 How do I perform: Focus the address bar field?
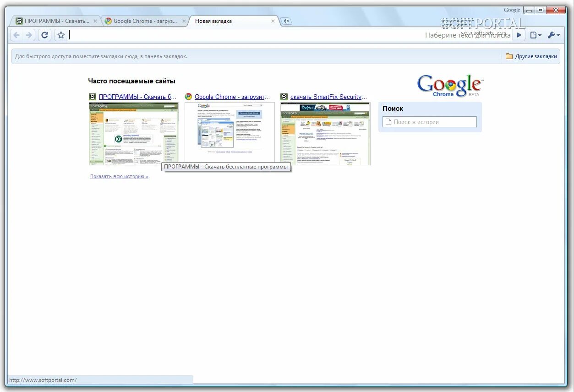(x=290, y=35)
